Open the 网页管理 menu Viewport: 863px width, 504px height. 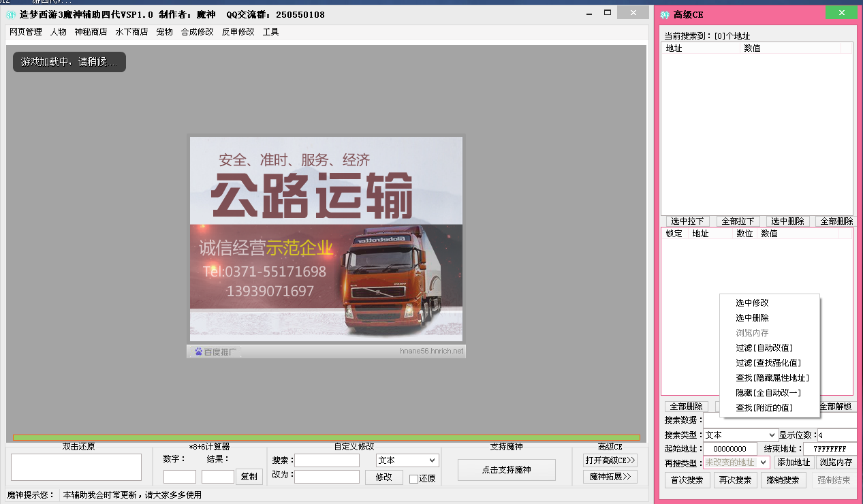click(x=26, y=32)
